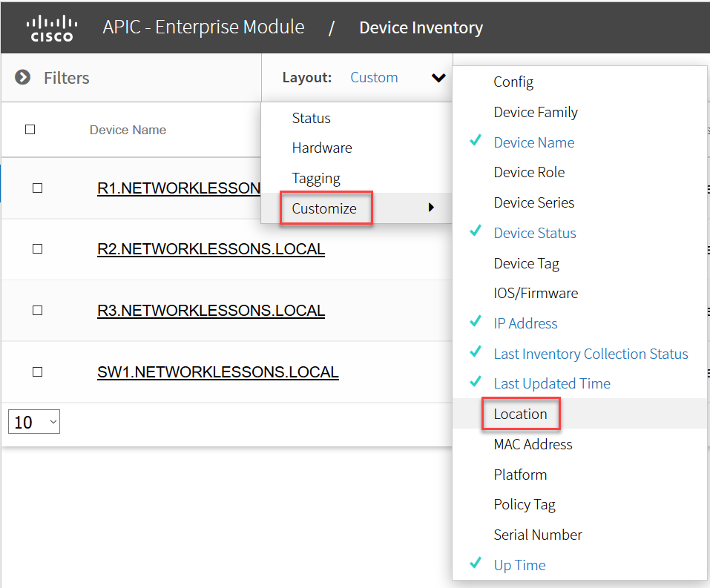Check the R1.NETWORKLESSONS row checkbox

[38, 188]
